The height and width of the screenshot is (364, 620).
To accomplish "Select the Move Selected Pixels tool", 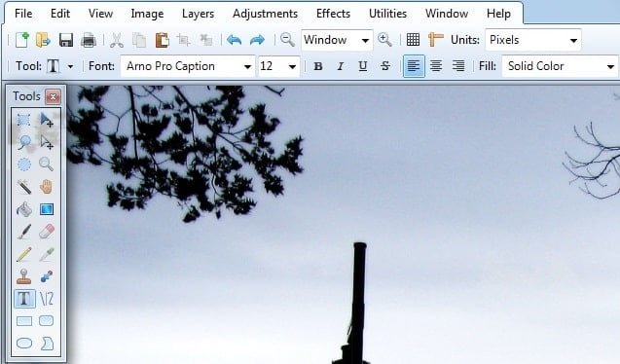I will point(47,120).
